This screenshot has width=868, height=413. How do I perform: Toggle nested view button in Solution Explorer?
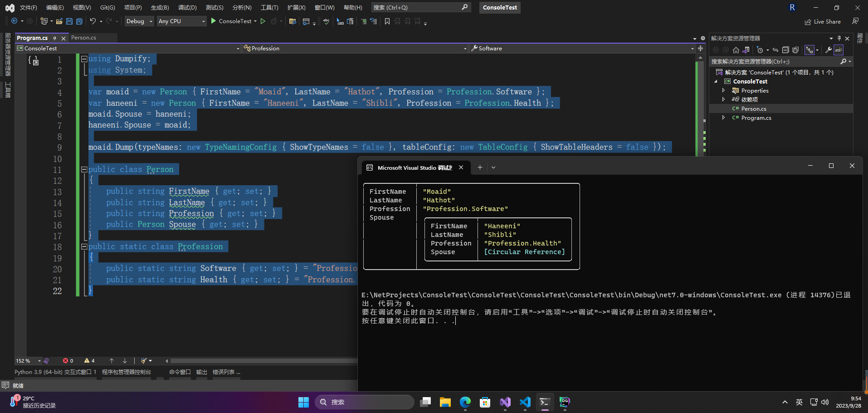click(x=809, y=50)
